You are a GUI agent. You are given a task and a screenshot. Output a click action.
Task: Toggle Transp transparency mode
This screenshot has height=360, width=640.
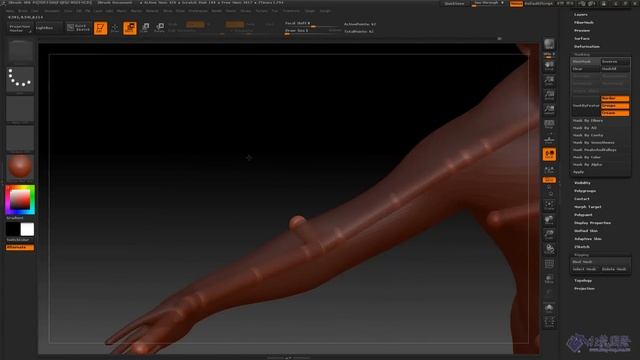click(549, 278)
